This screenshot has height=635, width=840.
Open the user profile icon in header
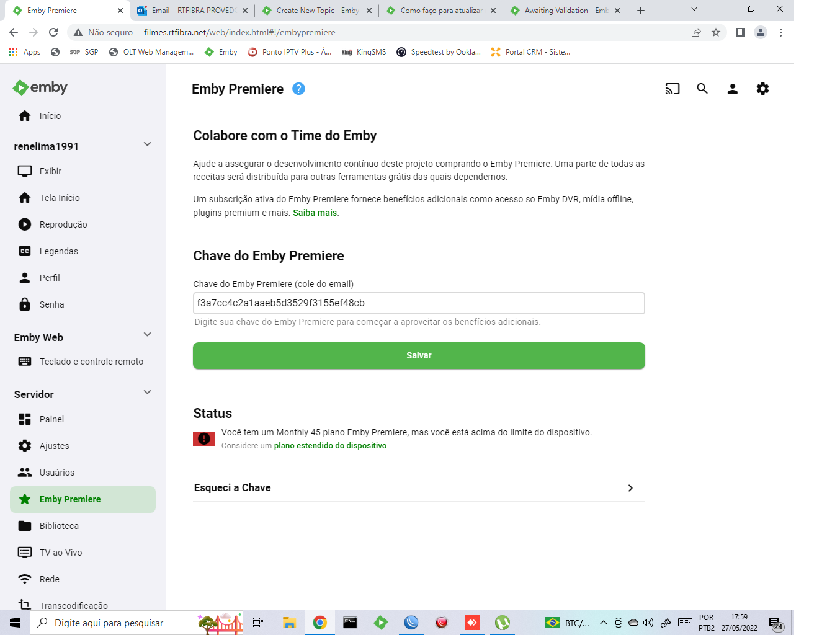click(733, 89)
